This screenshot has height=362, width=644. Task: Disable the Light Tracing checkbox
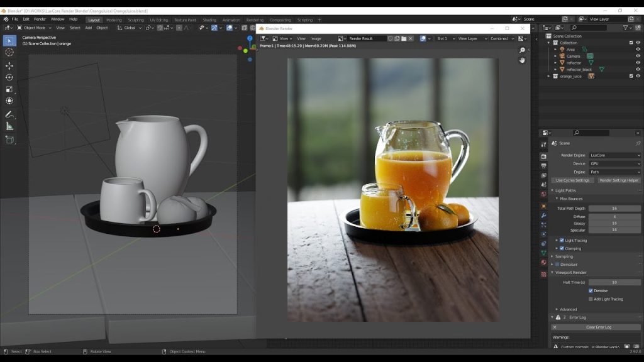[x=562, y=241]
